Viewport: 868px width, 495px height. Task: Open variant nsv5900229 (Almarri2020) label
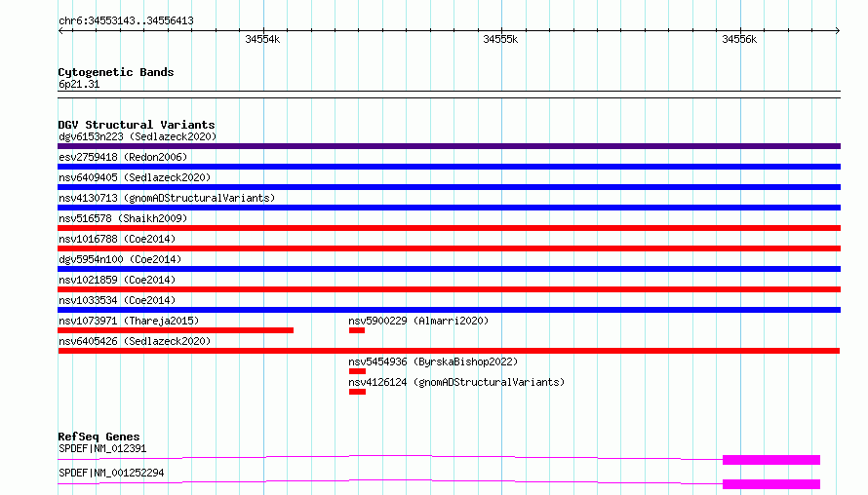pos(418,321)
